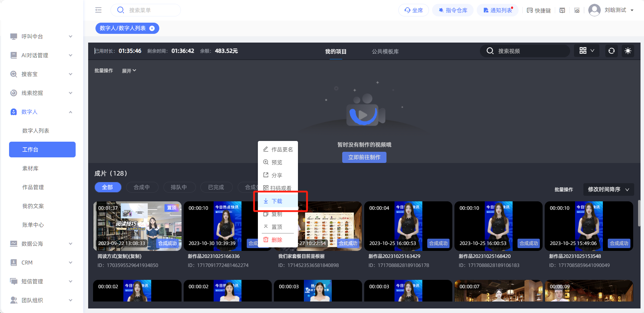Viewport: 644px width, 313px height.
Task: Open the 修改时间降序 sort dropdown
Action: 608,189
